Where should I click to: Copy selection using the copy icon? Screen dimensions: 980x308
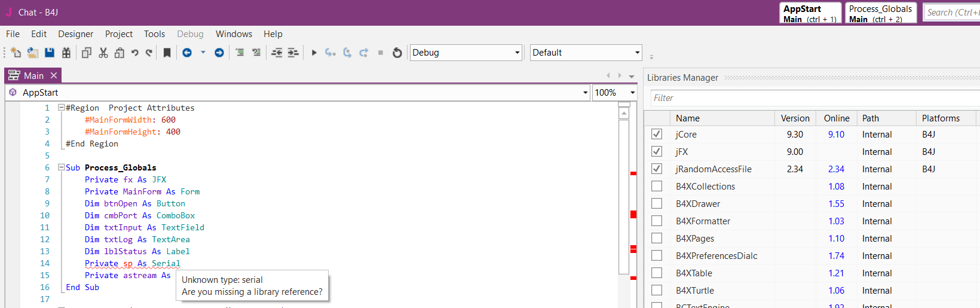[87, 53]
